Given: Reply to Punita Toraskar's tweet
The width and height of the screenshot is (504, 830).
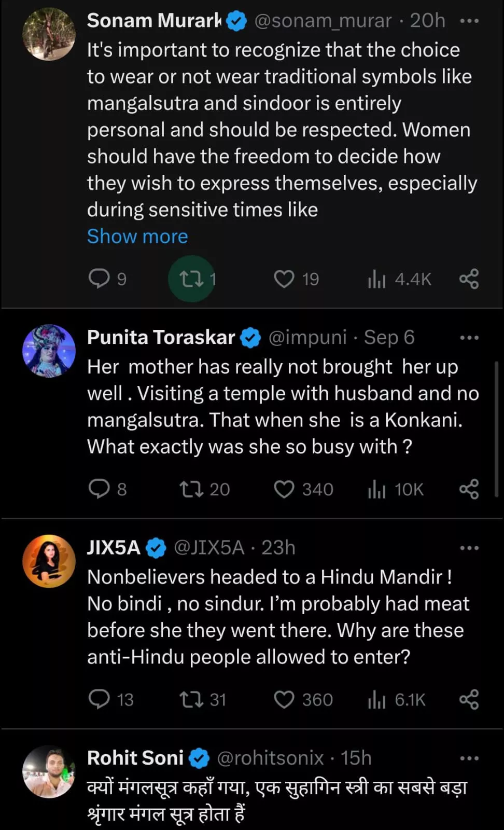Looking at the screenshot, I should [x=99, y=489].
